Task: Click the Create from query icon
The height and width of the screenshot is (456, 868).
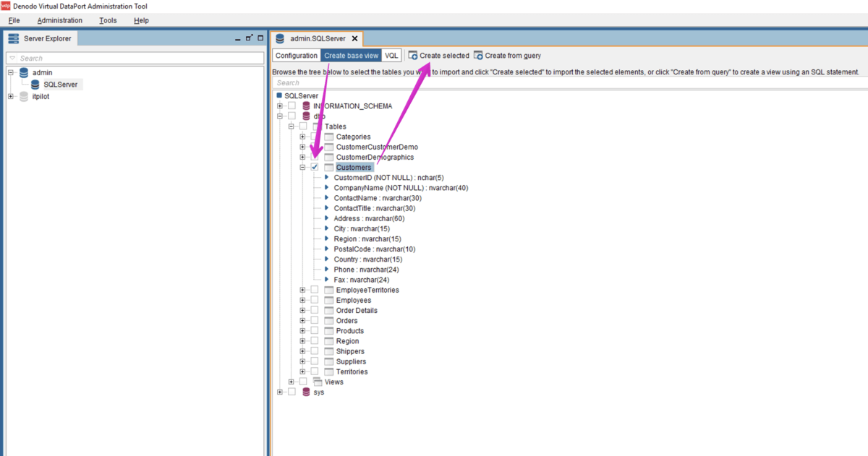Action: click(x=478, y=56)
